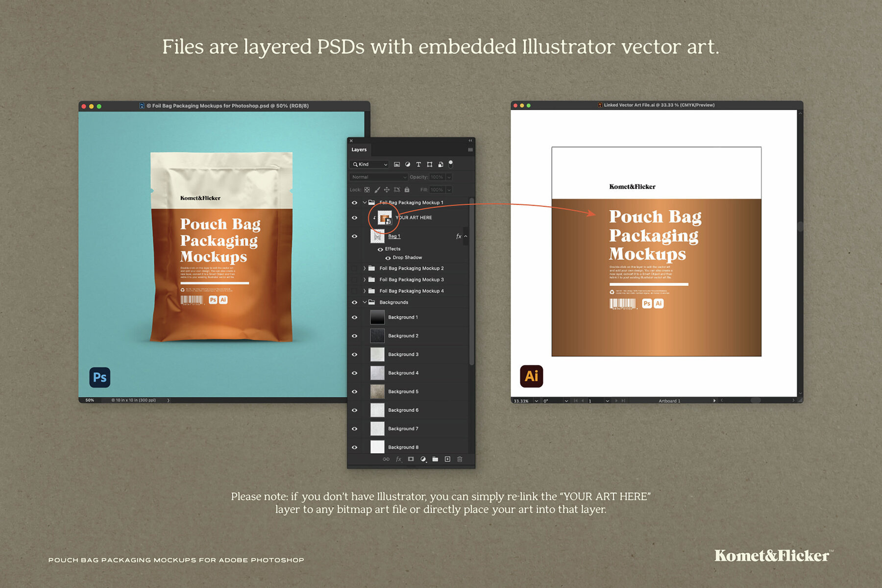Image resolution: width=882 pixels, height=588 pixels.
Task: Select the type layer filter icon
Action: (418, 164)
